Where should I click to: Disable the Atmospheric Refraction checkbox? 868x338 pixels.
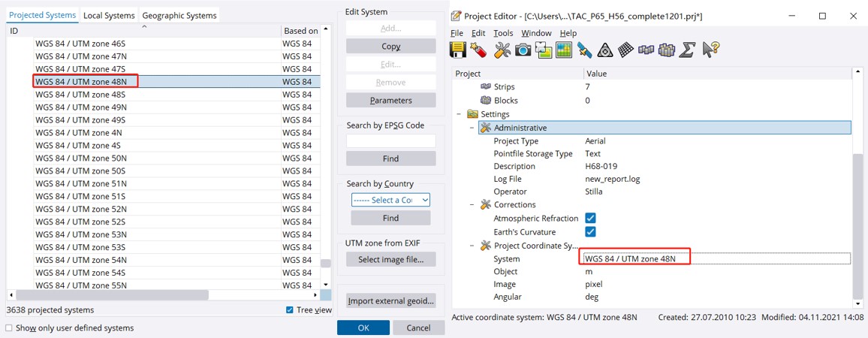[x=590, y=219]
